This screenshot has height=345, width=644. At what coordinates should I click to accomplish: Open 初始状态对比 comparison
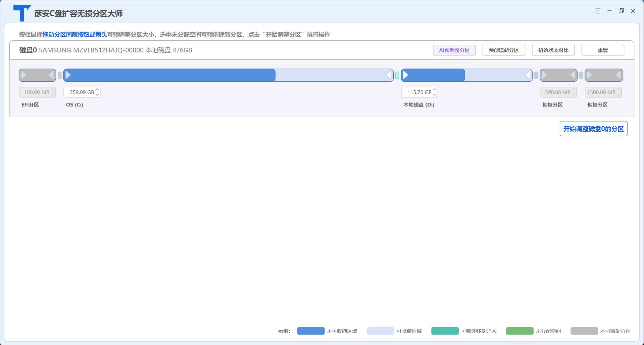553,50
